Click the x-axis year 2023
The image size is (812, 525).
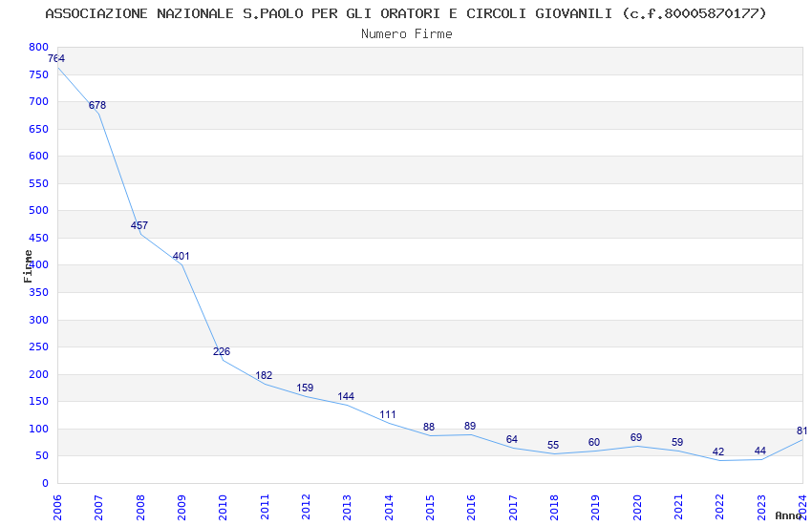(x=761, y=508)
